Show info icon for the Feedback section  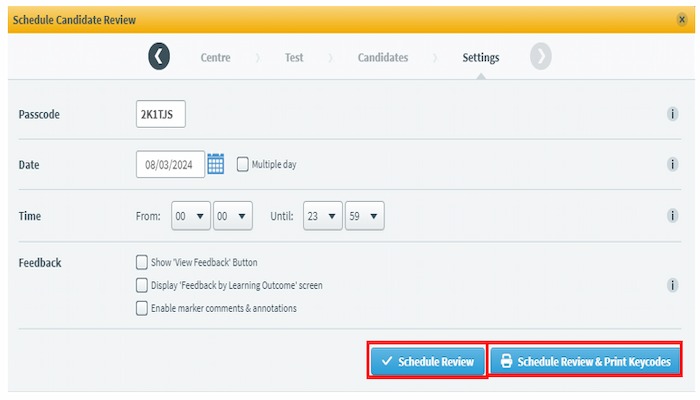(x=672, y=285)
